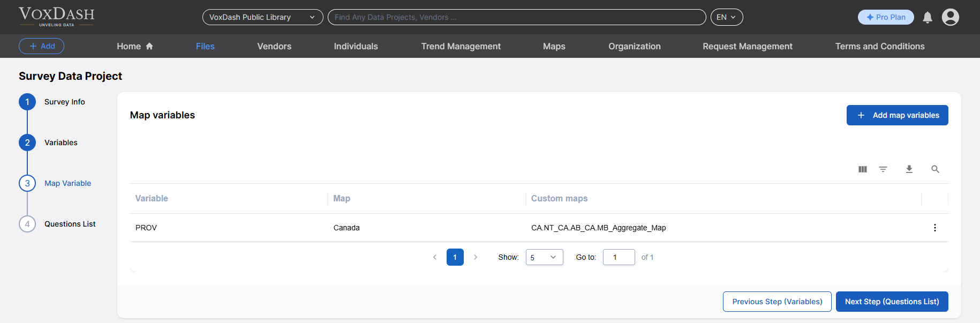The width and height of the screenshot is (980, 323).
Task: Click the Canada cell
Action: tap(346, 228)
